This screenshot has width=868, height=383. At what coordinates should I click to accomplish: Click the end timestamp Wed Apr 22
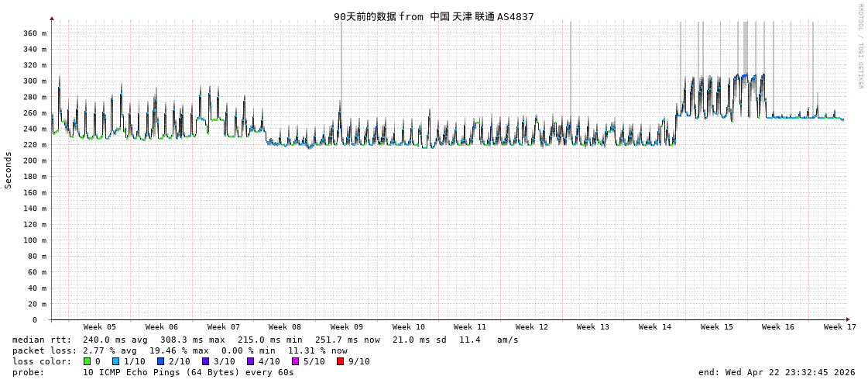(777, 372)
